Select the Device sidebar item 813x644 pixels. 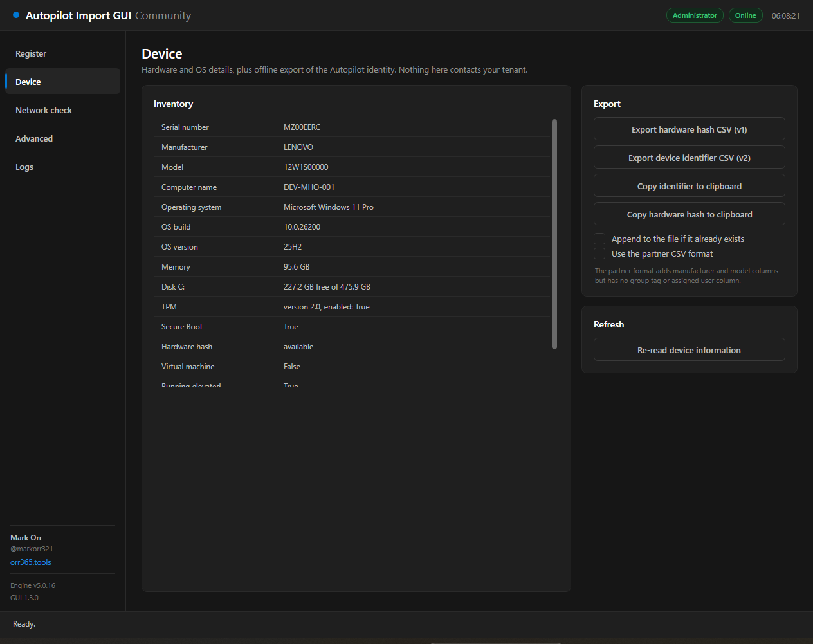click(62, 82)
